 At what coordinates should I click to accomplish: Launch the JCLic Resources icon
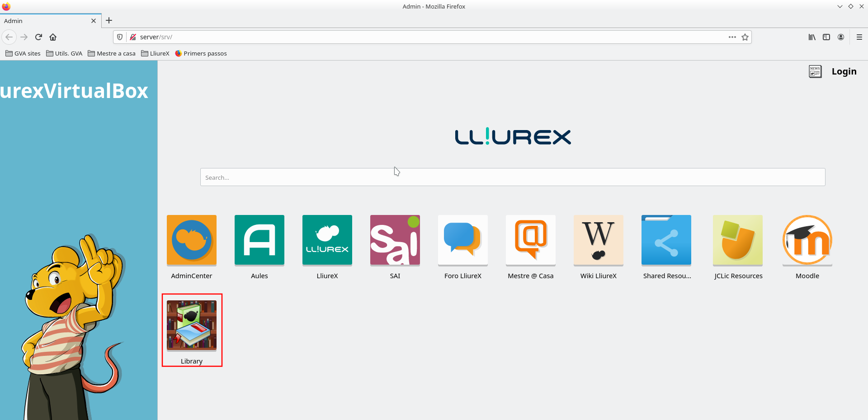click(x=737, y=240)
